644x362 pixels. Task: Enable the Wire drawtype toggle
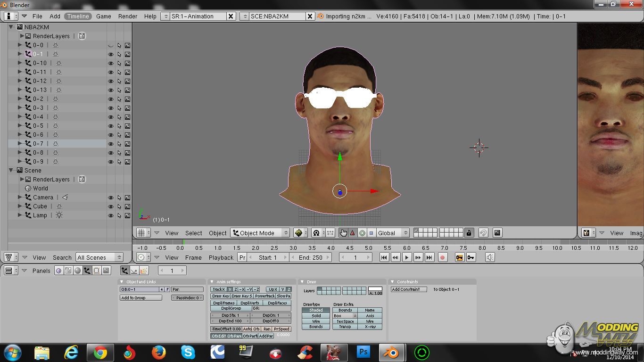316,321
